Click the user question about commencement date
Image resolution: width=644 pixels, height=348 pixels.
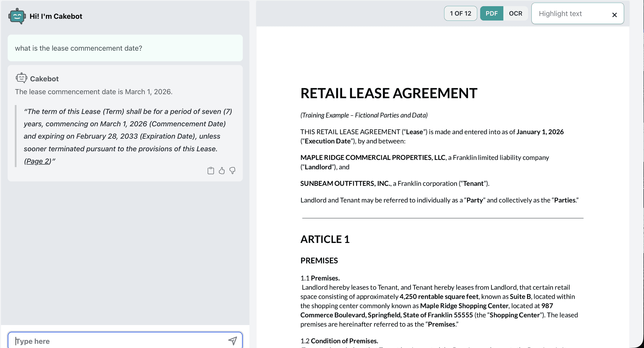[78, 48]
